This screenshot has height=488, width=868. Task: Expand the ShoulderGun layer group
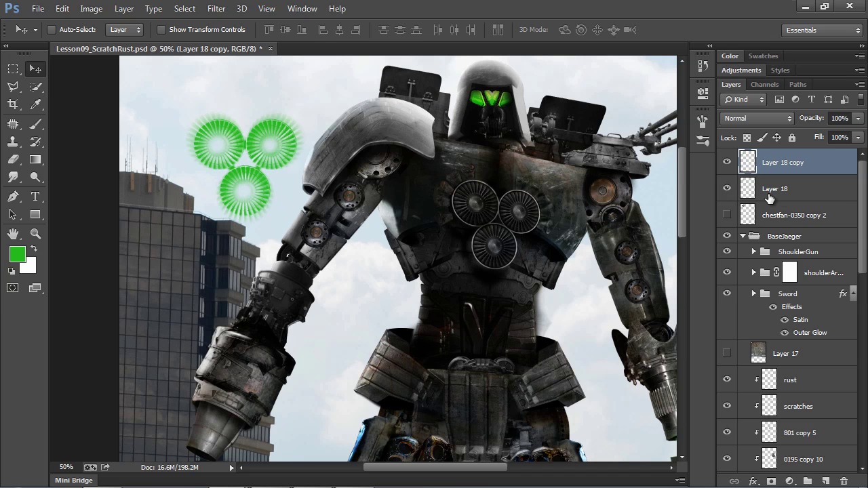point(753,251)
